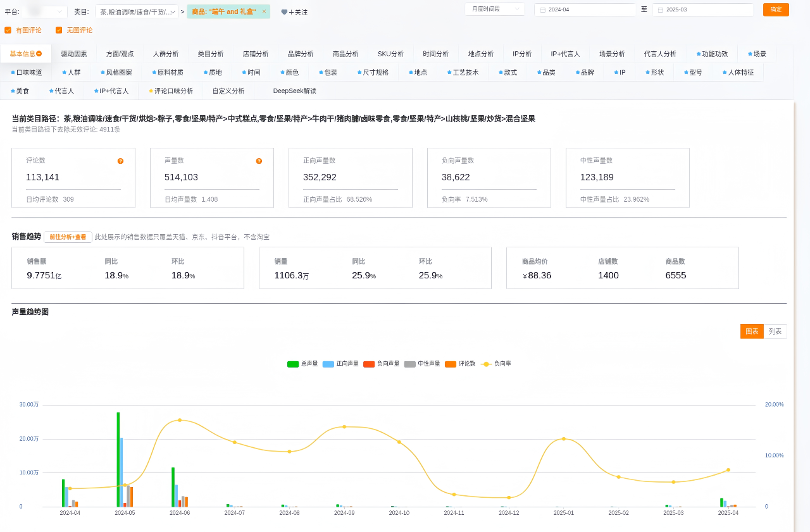The image size is (810, 532).
Task: Switch chart view to 列表
Action: pos(775,331)
